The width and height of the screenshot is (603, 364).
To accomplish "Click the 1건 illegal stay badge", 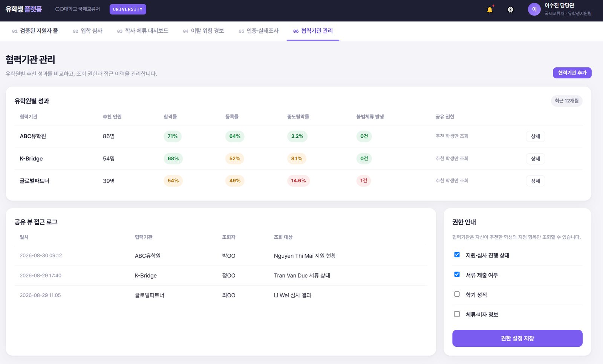I will [x=364, y=181].
